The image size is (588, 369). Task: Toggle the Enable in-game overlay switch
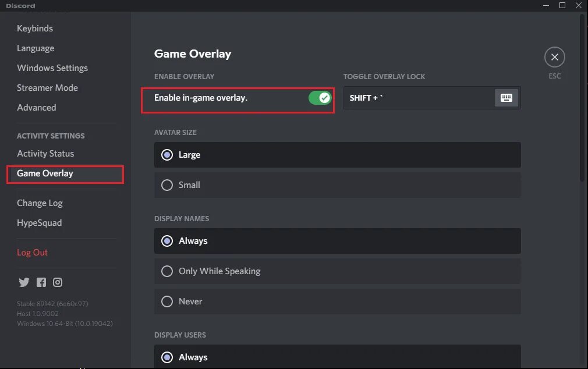point(320,98)
